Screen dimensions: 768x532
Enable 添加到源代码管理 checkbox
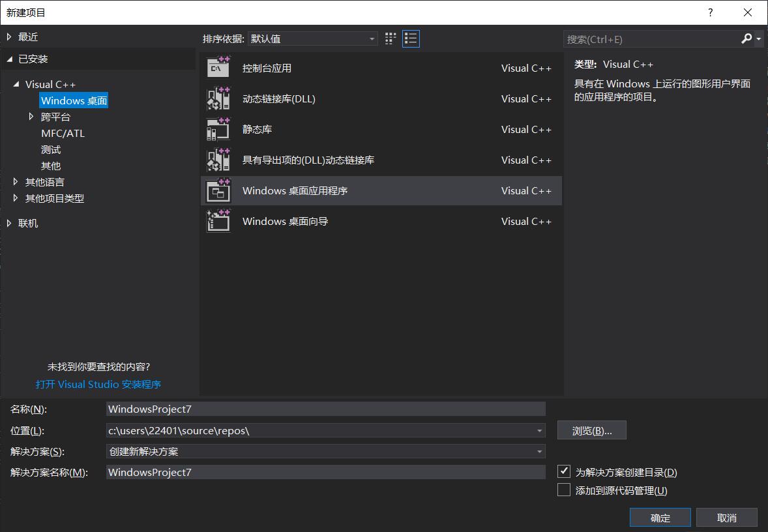click(x=564, y=490)
